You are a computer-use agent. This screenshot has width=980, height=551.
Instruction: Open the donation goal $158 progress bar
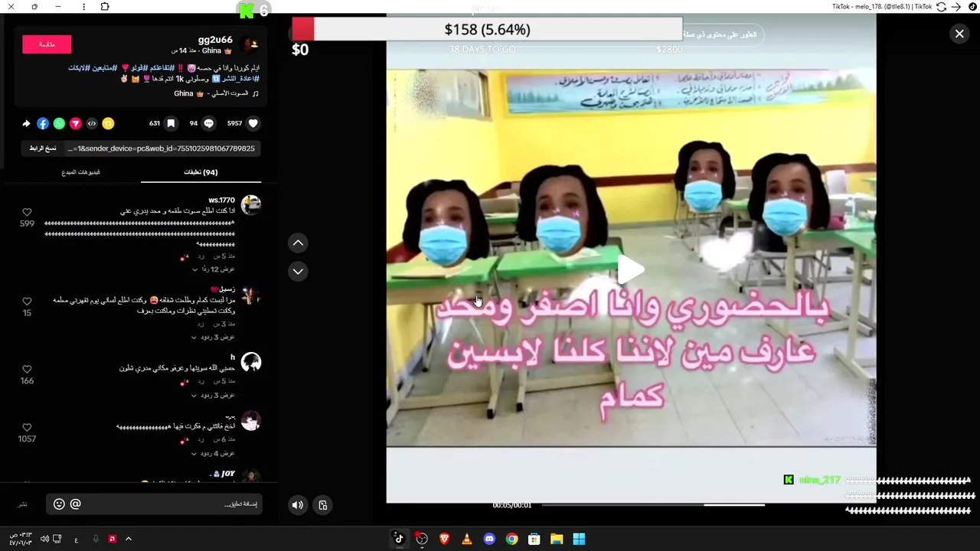(487, 29)
